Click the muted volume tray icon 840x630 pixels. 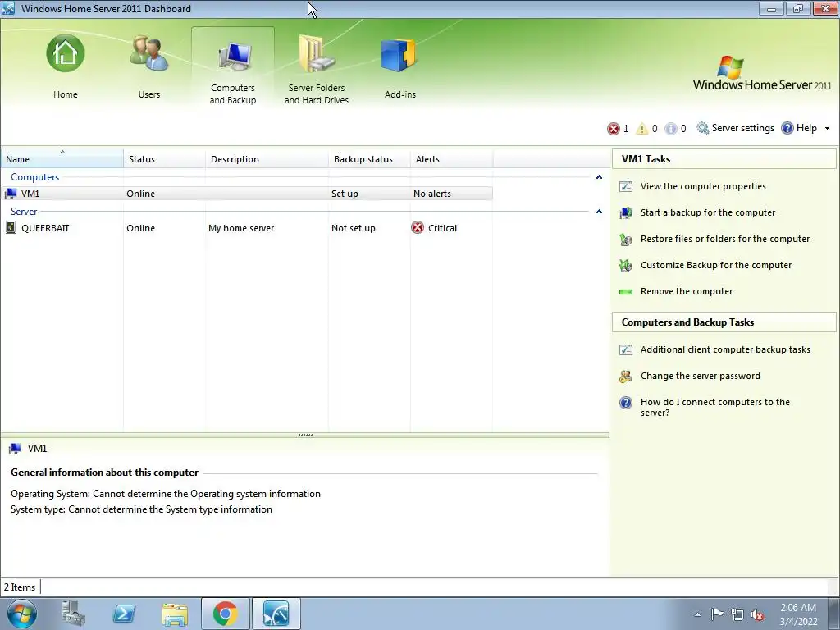[x=757, y=614]
